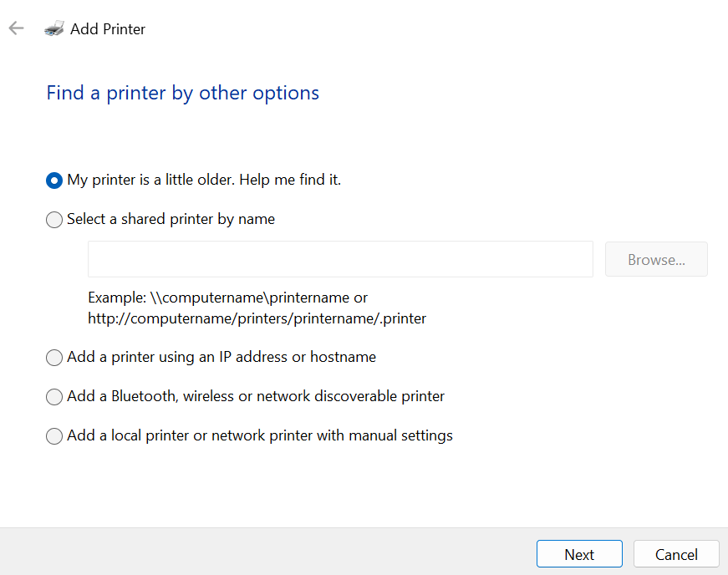Cancel the Add Printer wizard
This screenshot has width=728, height=575.
click(676, 553)
